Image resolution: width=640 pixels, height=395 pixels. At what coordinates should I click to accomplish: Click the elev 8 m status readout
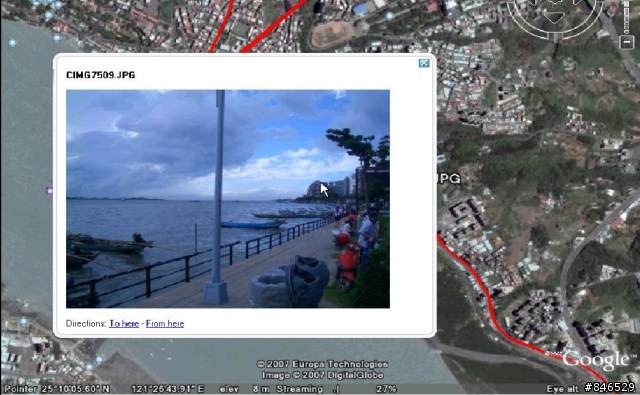coord(244,389)
